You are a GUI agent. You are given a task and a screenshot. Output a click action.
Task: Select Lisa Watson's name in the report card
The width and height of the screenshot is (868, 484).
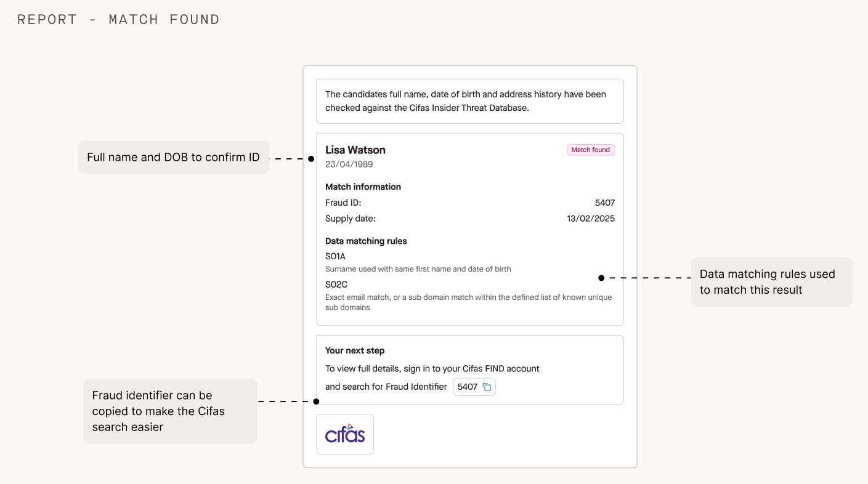tap(355, 150)
